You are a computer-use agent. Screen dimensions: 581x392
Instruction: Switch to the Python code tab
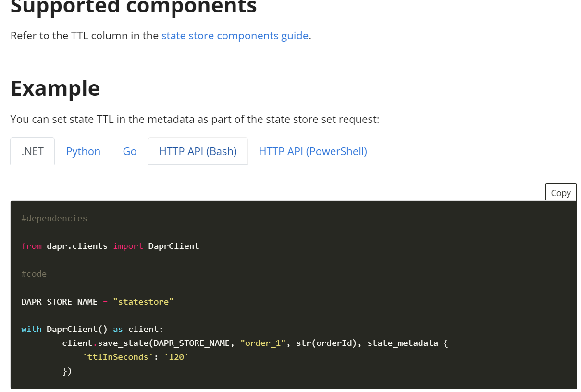(x=83, y=151)
